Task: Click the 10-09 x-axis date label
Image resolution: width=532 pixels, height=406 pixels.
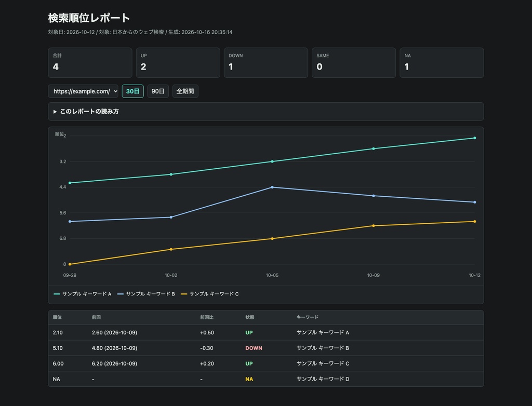Action: [x=373, y=275]
